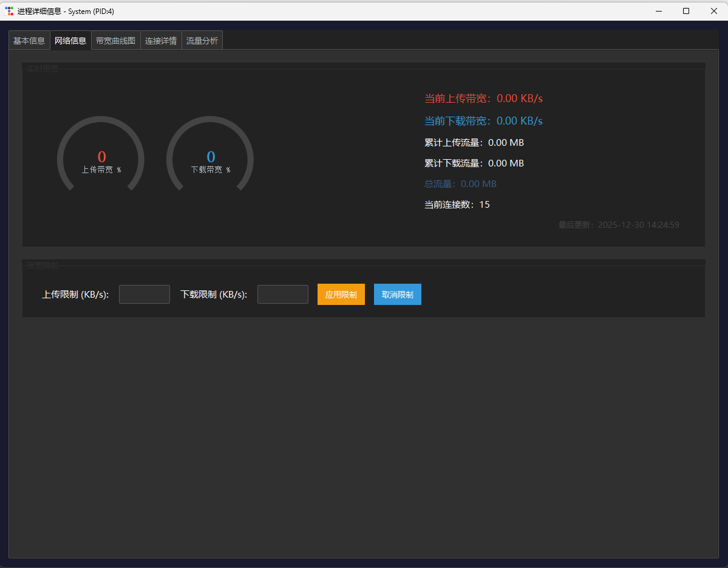Maximize the process details window
The height and width of the screenshot is (568, 728).
(685, 11)
